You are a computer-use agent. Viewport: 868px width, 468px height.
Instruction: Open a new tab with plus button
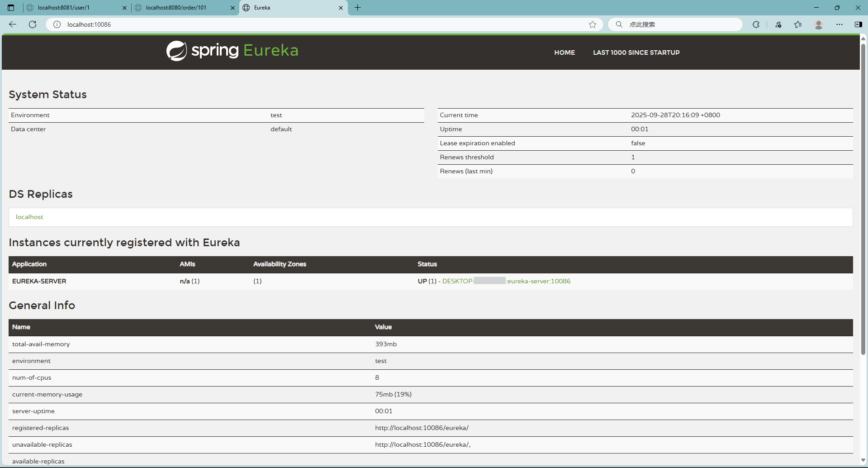[x=357, y=8]
